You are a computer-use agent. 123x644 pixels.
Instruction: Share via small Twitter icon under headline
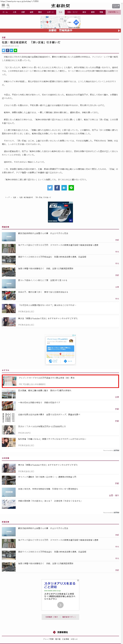point(4,50)
